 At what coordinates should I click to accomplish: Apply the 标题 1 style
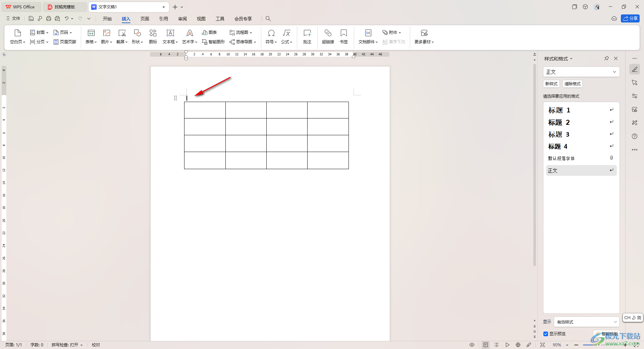pos(581,110)
